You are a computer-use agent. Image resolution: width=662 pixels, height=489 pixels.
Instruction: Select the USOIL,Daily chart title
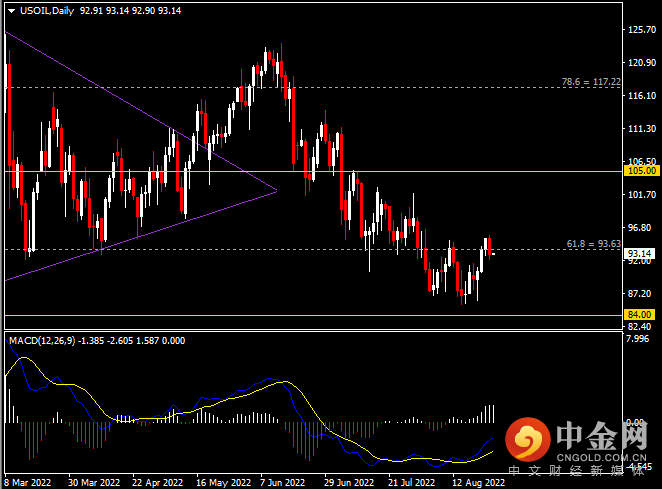pos(47,11)
